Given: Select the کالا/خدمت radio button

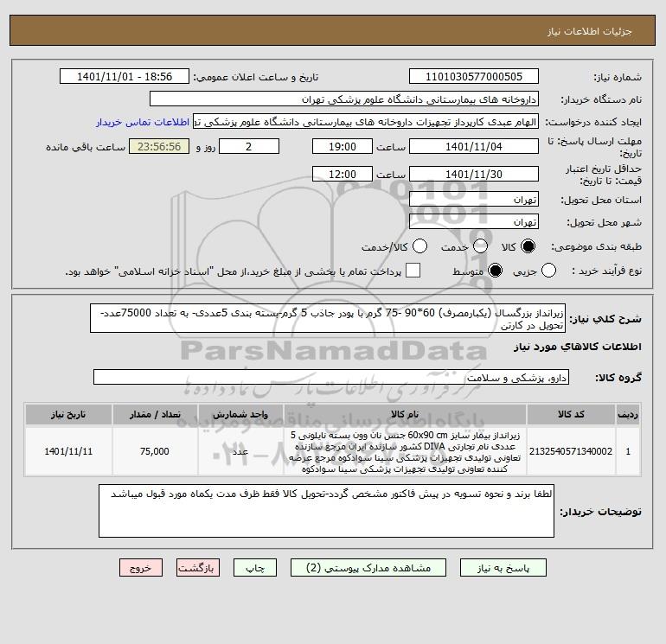Looking at the screenshot, I should point(420,246).
